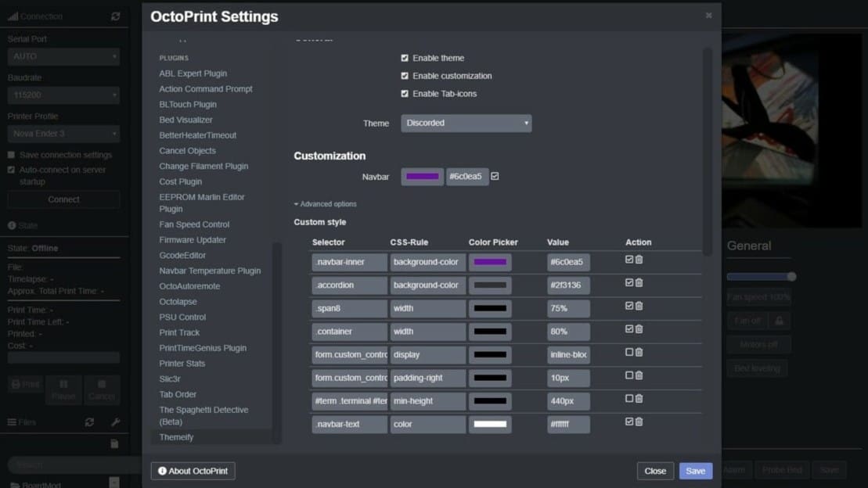Delete the .accordion custom style row
This screenshot has width=868, height=488.
point(639,283)
